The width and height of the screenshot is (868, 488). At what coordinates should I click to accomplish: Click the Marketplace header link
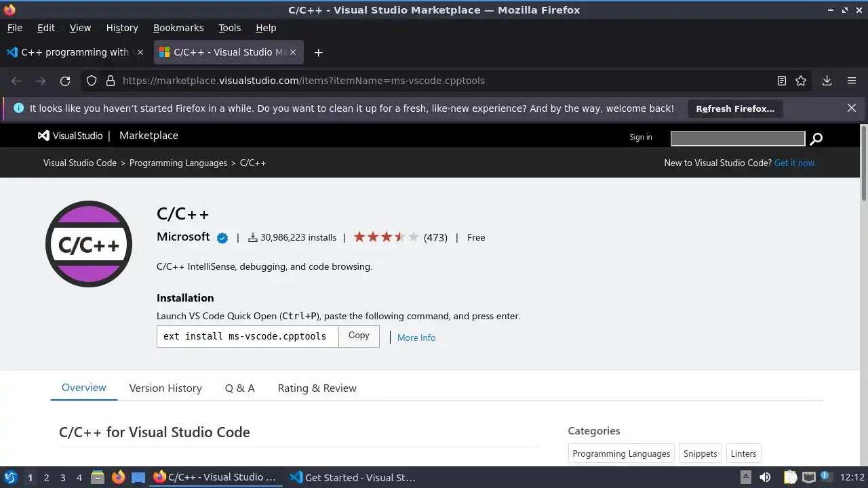click(x=149, y=136)
